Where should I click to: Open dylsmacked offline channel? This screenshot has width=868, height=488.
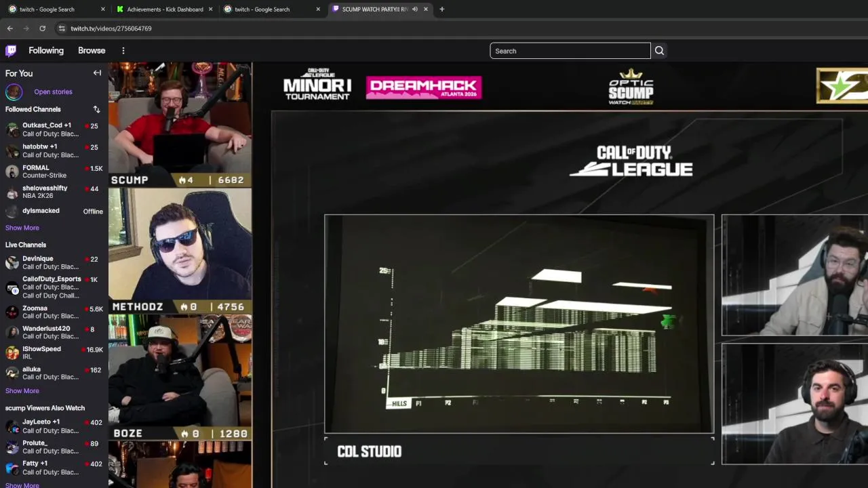tap(54, 211)
